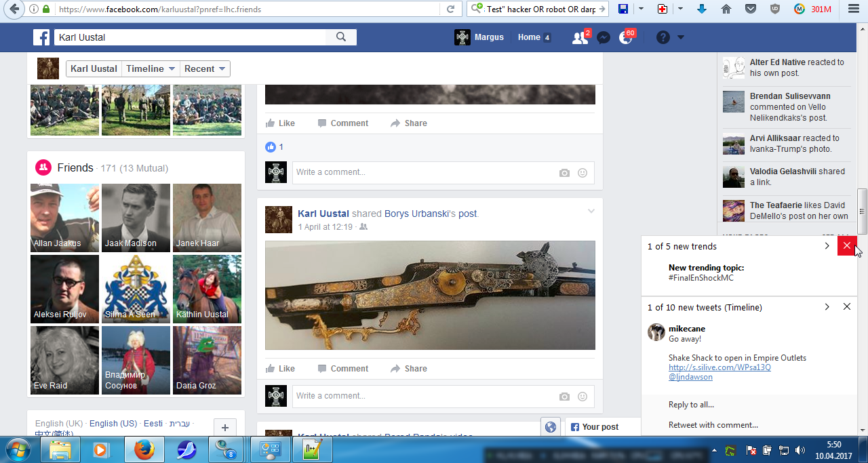The width and height of the screenshot is (868, 463).
Task: Dismiss the new trends panel with red X
Action: tap(847, 246)
